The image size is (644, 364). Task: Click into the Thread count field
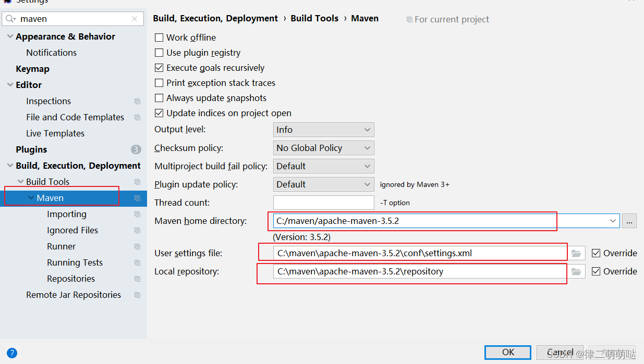(323, 203)
